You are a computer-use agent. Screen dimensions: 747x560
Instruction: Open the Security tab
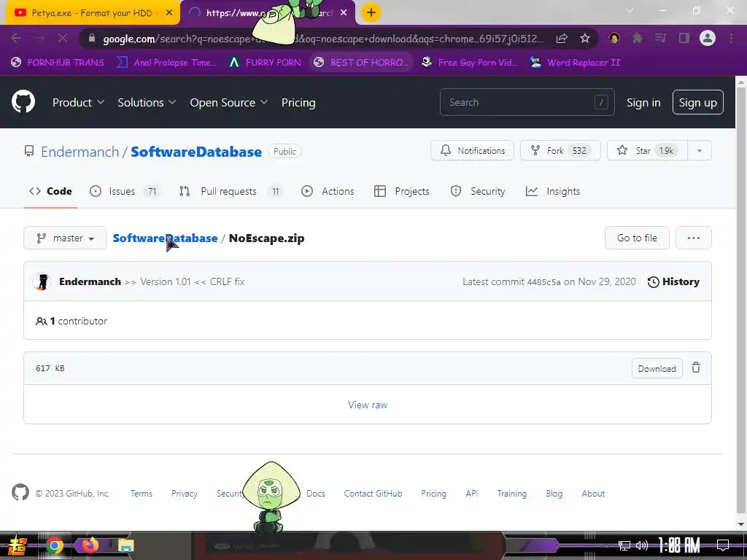(477, 192)
